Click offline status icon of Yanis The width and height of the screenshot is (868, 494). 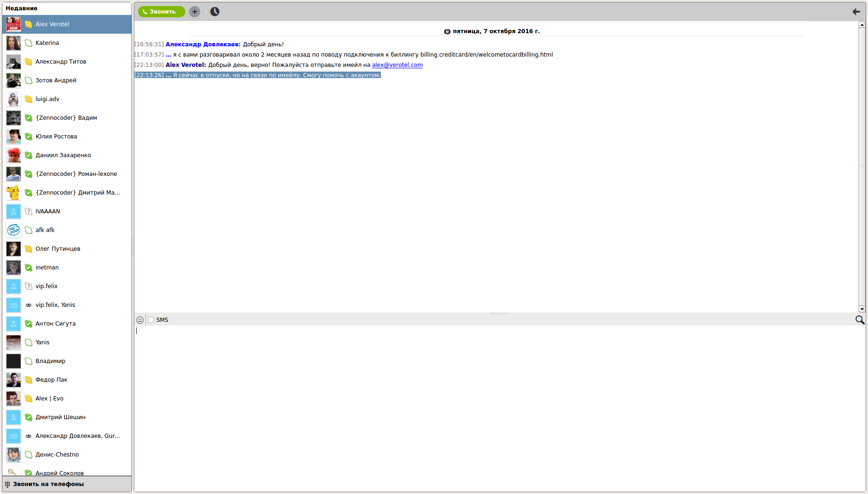click(29, 342)
